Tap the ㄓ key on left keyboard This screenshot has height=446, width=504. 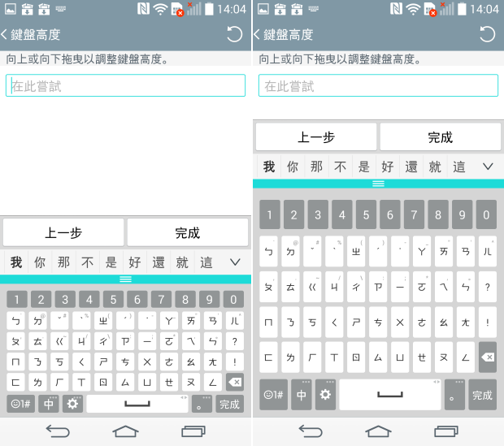click(x=103, y=320)
